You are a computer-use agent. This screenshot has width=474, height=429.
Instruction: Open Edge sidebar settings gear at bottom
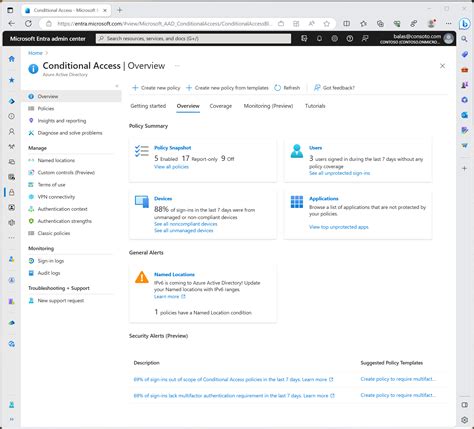click(x=464, y=420)
